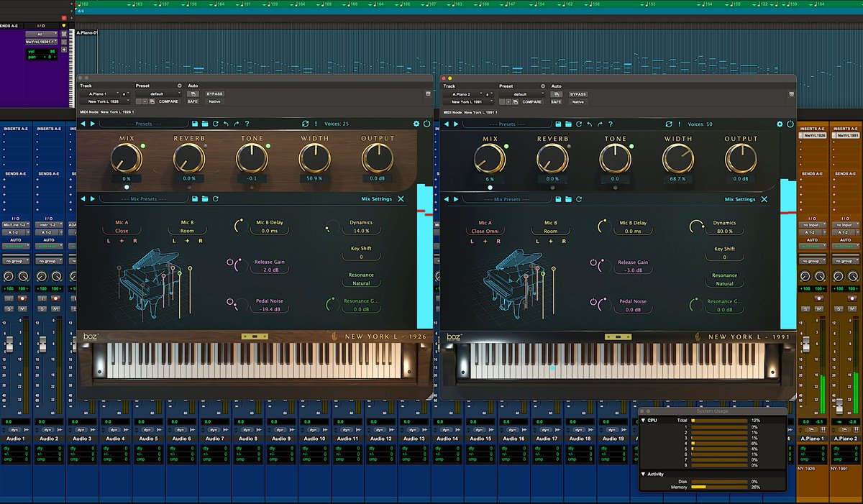Open help question mark in 1991 plugin

coord(611,124)
